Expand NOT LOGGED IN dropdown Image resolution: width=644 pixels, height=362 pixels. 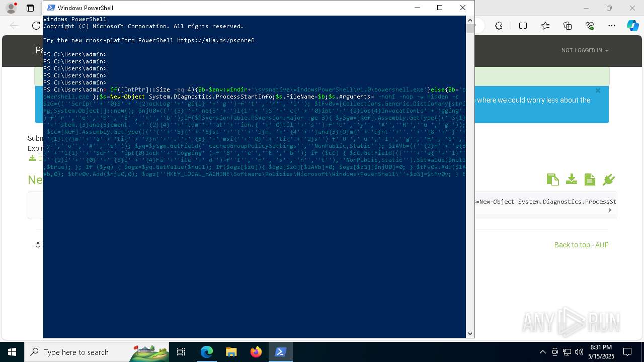point(585,50)
